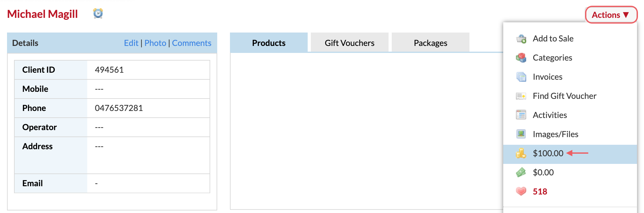Click the heart icon beside 518
Viewport: 644px width, 213px height.
point(521,191)
